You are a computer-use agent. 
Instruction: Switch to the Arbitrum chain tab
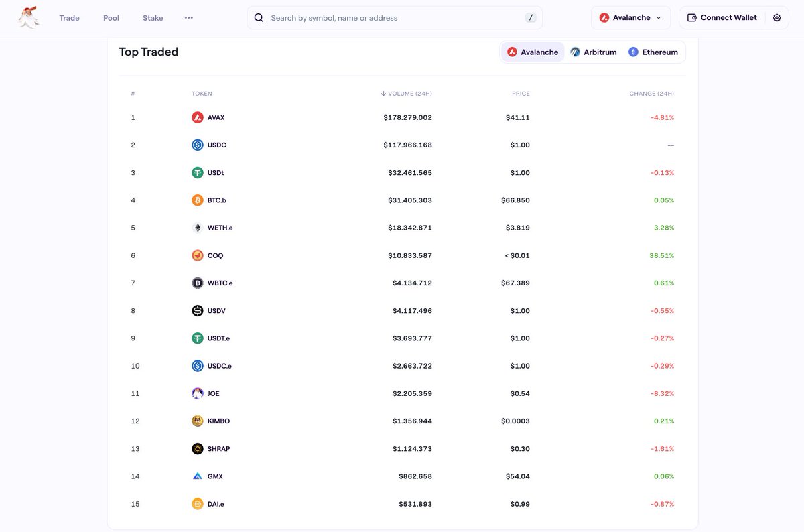(x=594, y=52)
